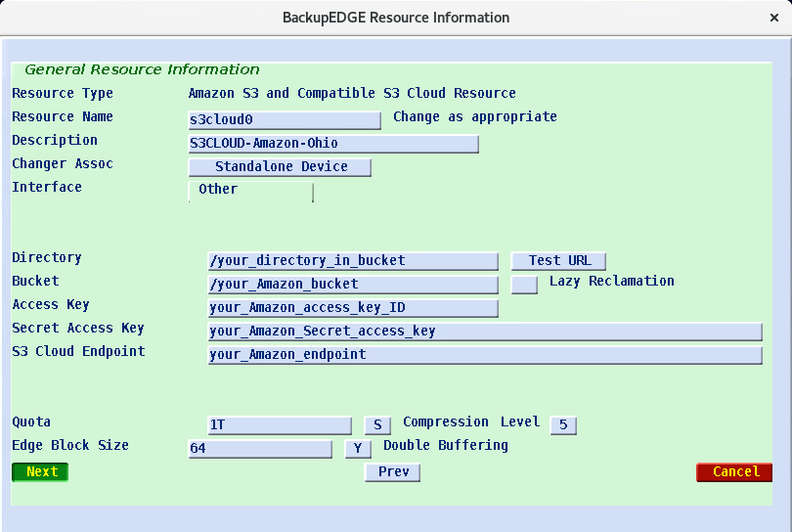
Task: Focus the Directory input field
Action: coord(353,261)
